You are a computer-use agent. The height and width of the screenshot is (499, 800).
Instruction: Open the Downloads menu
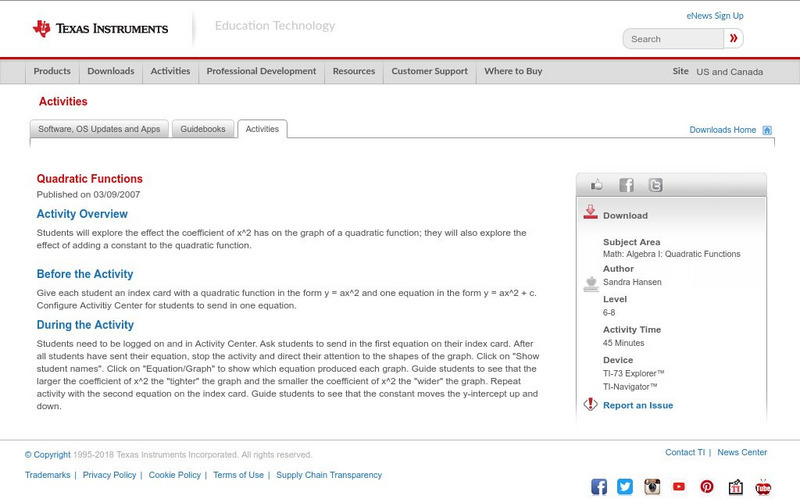coord(111,71)
